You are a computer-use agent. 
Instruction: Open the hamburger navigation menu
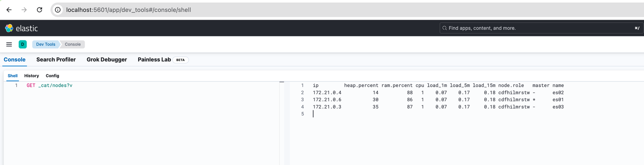(x=9, y=45)
